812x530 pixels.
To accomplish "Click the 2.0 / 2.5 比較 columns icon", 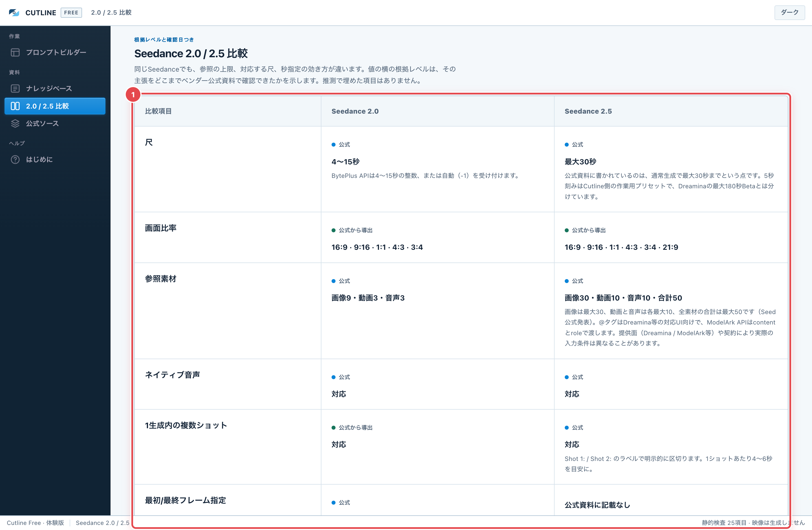I will pos(15,106).
